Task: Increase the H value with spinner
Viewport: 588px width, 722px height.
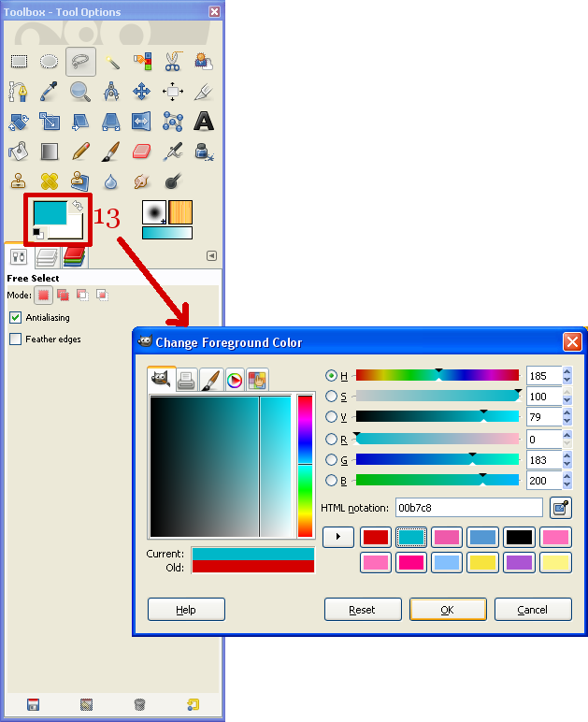Action: tap(566, 371)
